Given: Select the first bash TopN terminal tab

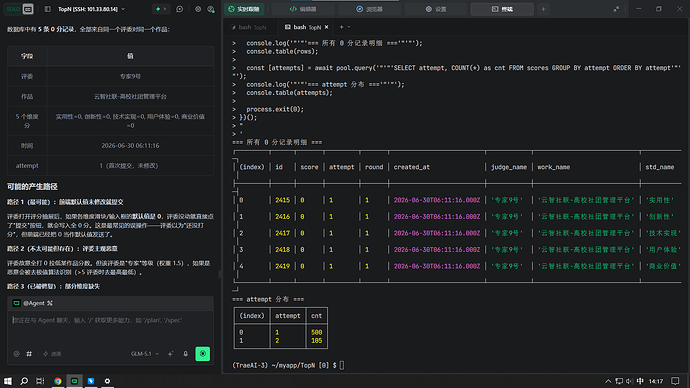Looking at the screenshot, I should (x=249, y=27).
